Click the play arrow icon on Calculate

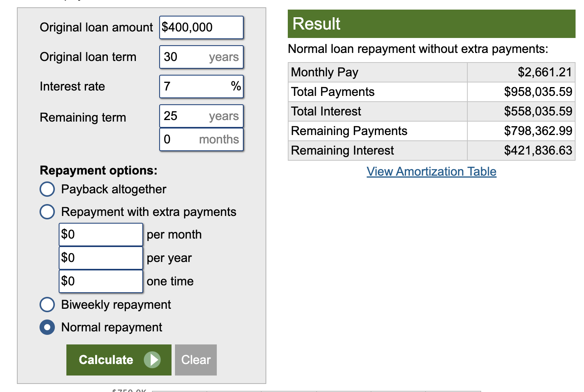click(x=152, y=360)
